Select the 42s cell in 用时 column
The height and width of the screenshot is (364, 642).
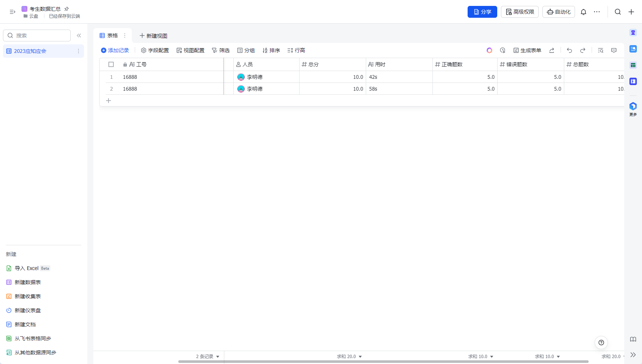point(399,77)
